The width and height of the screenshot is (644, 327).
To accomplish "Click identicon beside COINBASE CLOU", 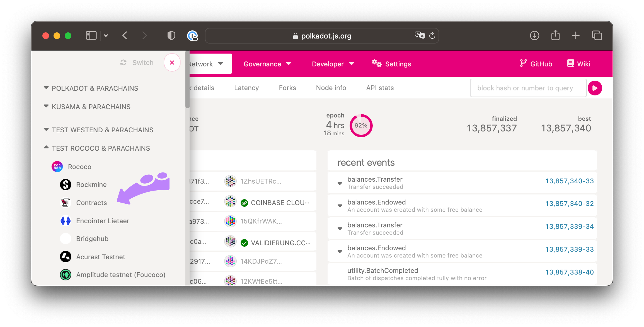I will 231,201.
